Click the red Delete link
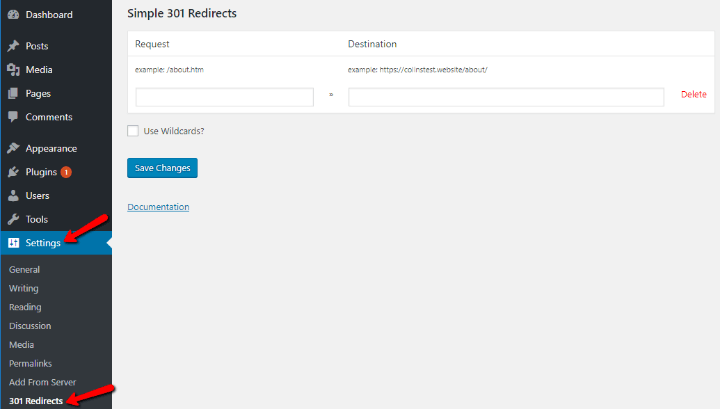Screen dimensions: 720x409 click(694, 95)
